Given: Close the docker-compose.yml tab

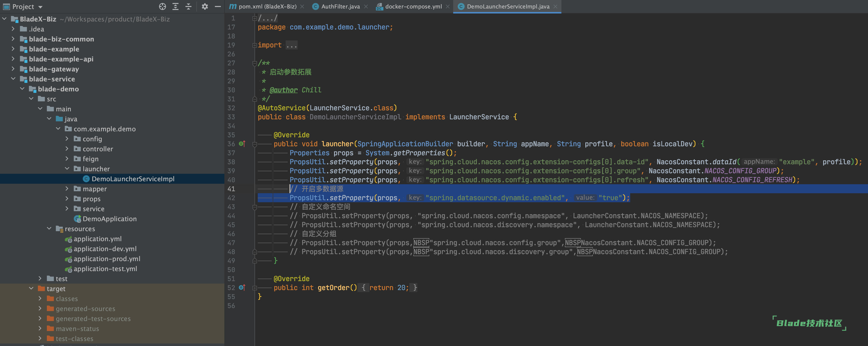Looking at the screenshot, I should coord(447,6).
